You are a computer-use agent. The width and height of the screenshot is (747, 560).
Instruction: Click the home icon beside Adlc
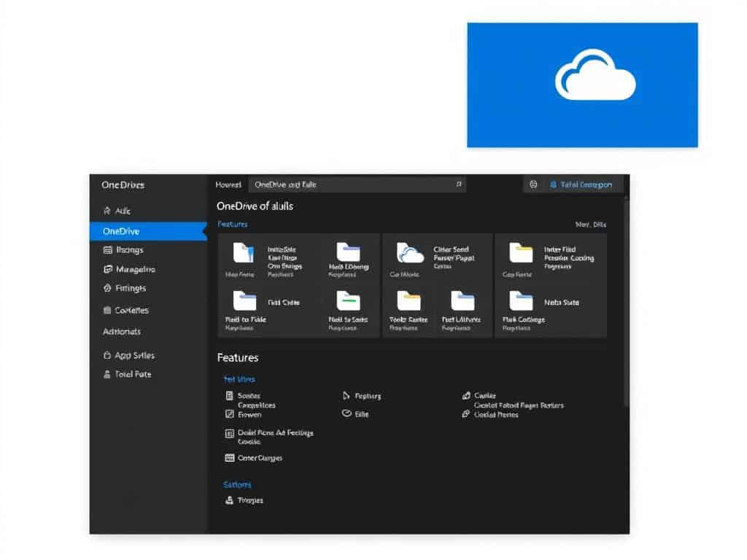tap(107, 211)
